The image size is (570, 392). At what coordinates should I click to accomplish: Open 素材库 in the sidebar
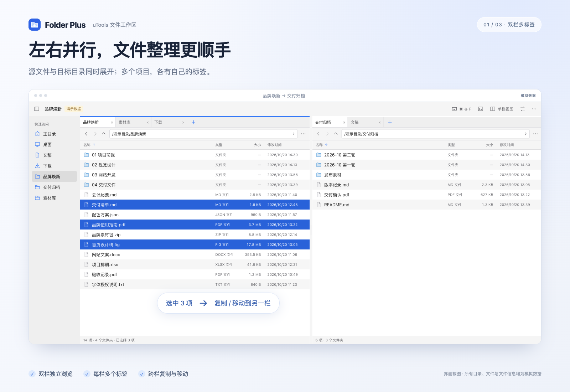click(x=54, y=198)
